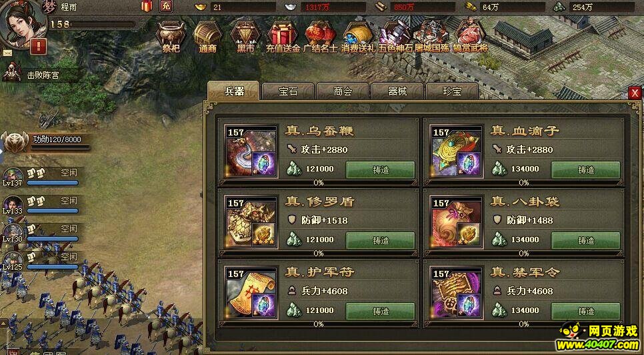Select the 真.修罗盾 item thumbnail
Screen dimensions: 644x355
click(x=251, y=222)
